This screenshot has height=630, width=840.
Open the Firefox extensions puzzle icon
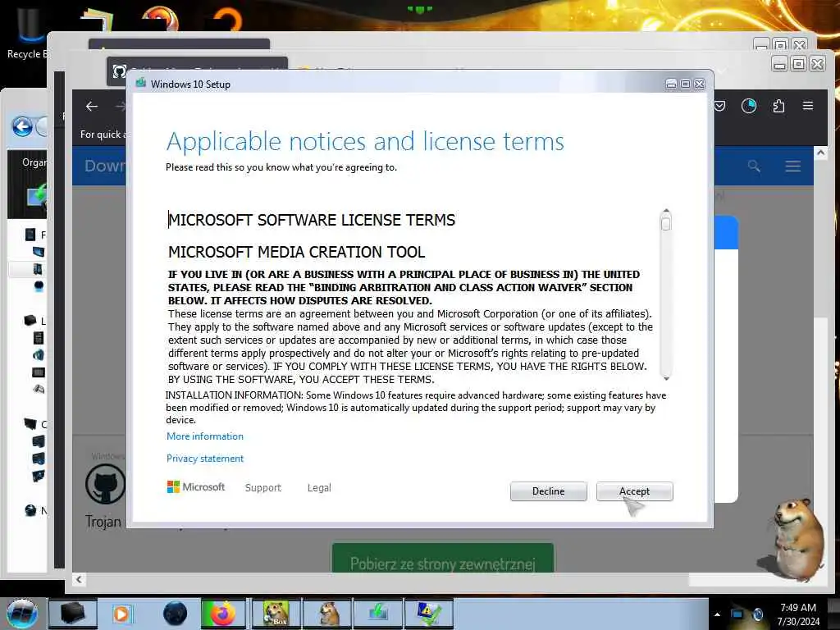point(778,106)
